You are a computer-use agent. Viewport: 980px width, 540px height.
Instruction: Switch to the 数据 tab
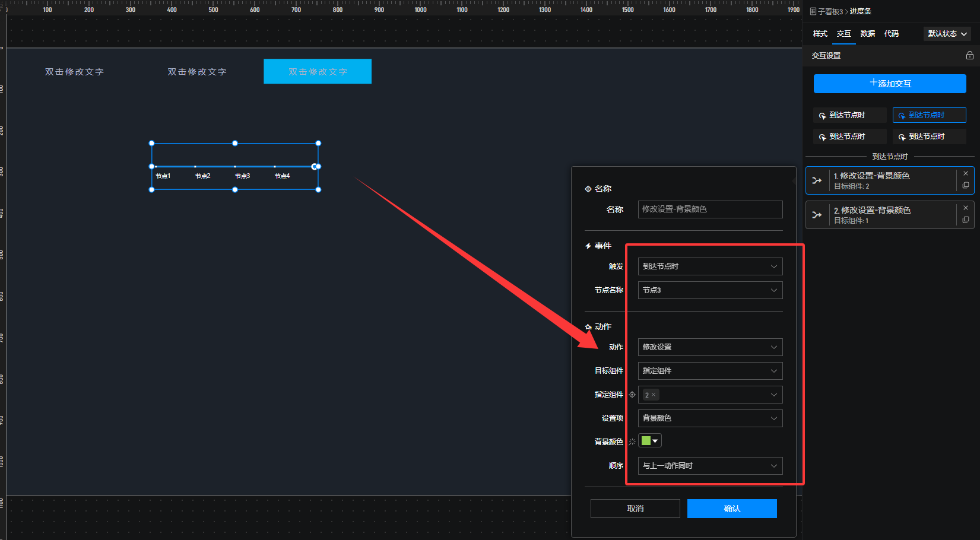point(867,34)
